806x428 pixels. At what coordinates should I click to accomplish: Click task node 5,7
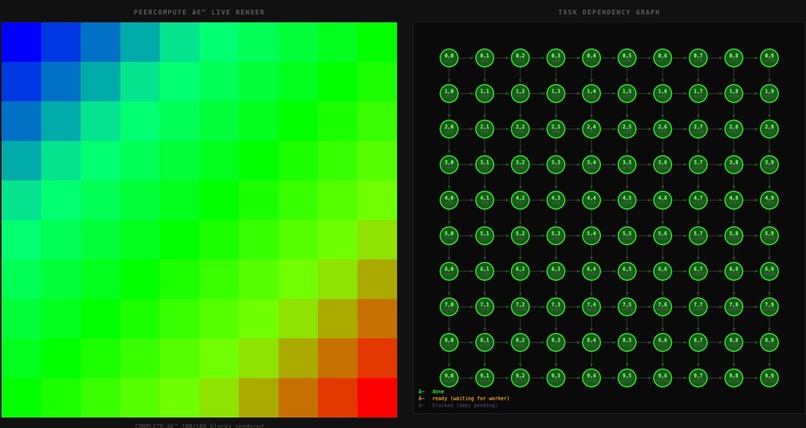coord(698,235)
